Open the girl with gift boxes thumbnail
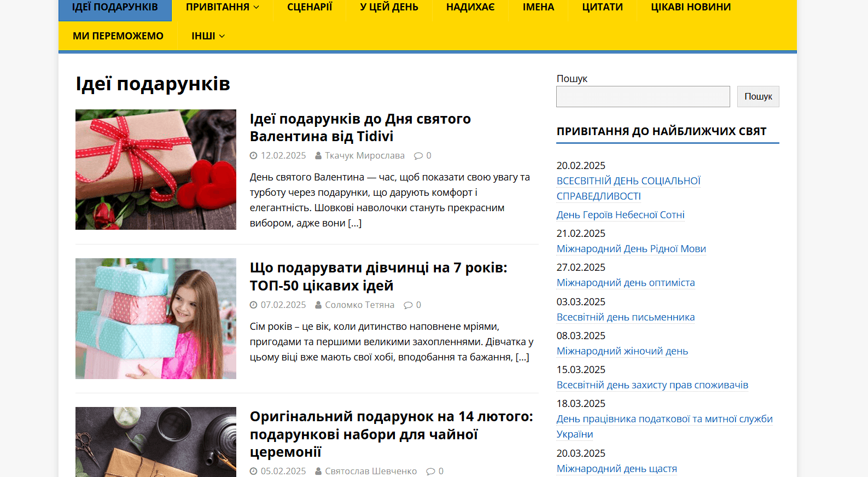Viewport: 868px width, 477px height. 156,318
